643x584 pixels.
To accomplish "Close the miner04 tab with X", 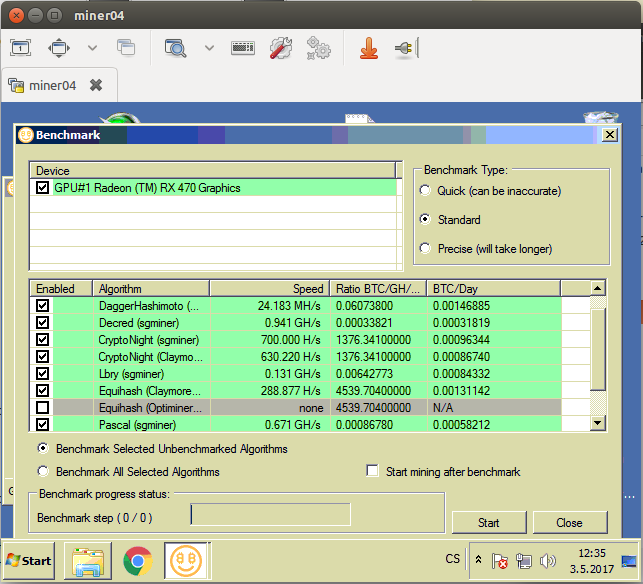I will [96, 85].
